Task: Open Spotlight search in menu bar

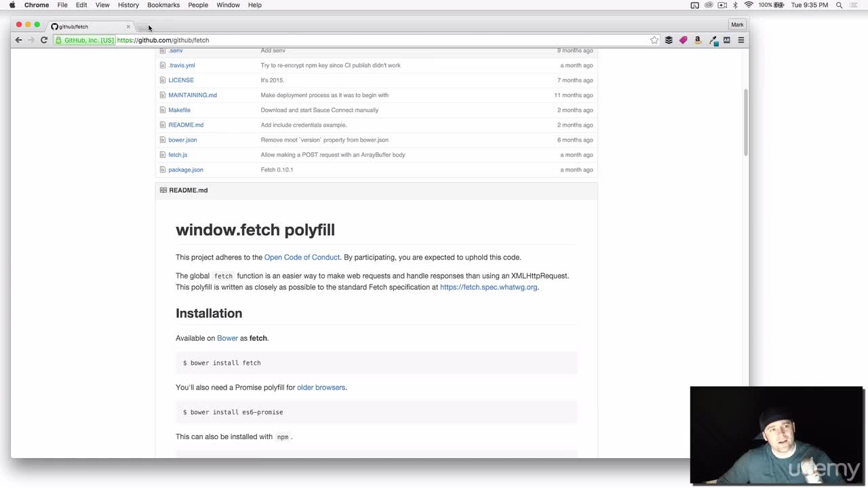Action: (839, 5)
